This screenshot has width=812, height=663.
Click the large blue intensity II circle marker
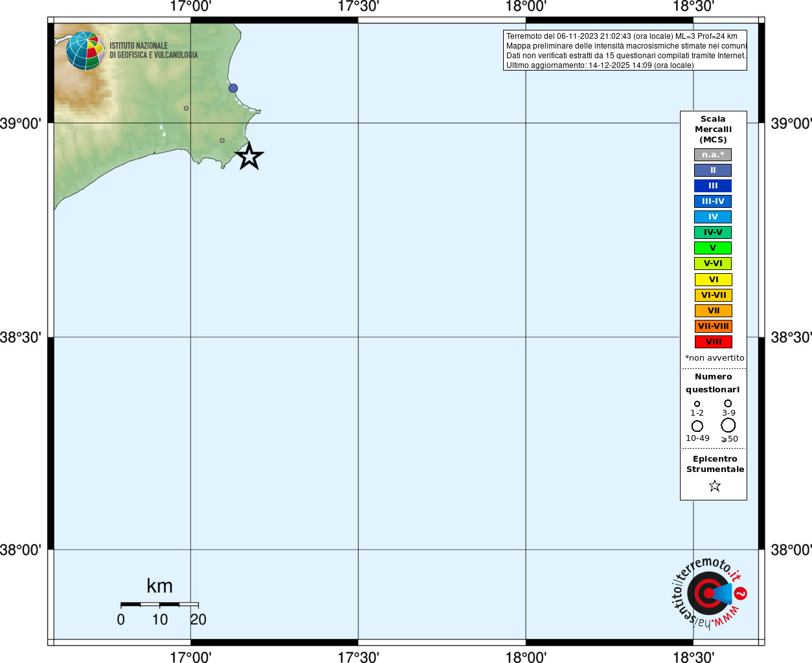point(233,88)
